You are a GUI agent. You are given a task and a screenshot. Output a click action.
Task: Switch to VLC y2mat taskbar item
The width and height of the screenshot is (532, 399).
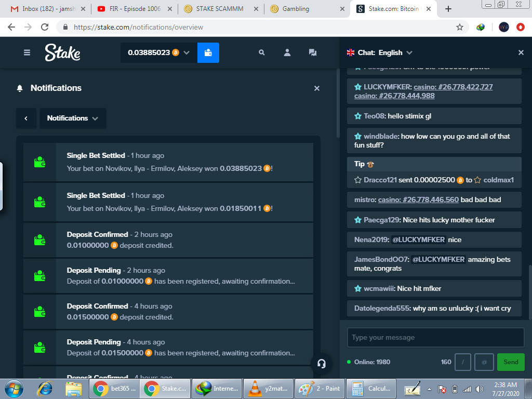tap(268, 389)
